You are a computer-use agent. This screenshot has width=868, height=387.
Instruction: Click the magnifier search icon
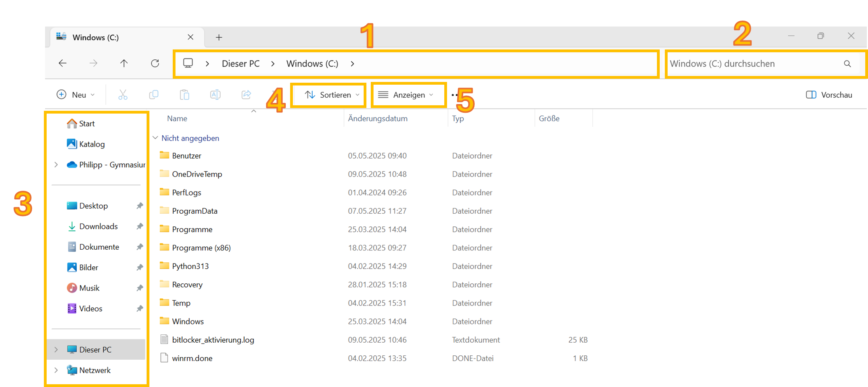pyautogui.click(x=847, y=64)
